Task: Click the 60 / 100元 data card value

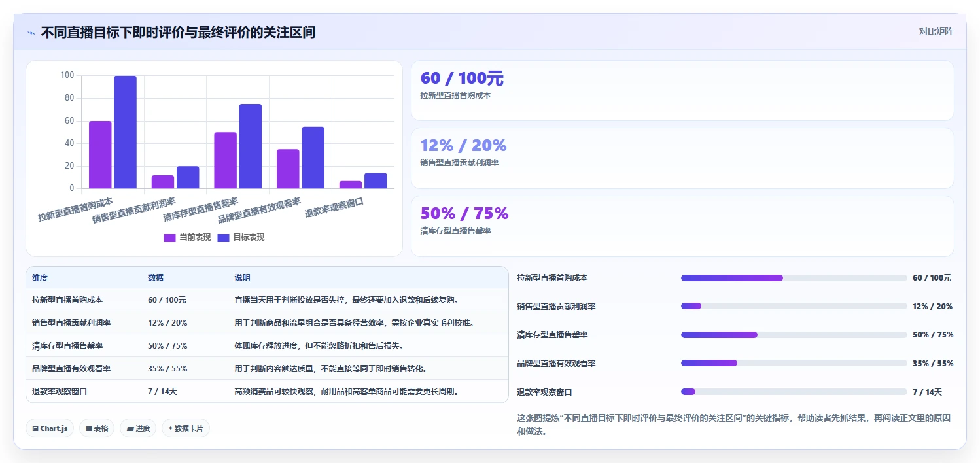Action: (462, 78)
